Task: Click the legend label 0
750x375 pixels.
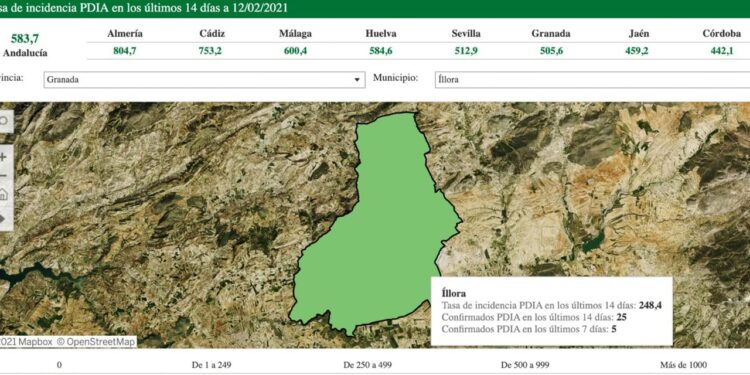Action: coord(59,365)
